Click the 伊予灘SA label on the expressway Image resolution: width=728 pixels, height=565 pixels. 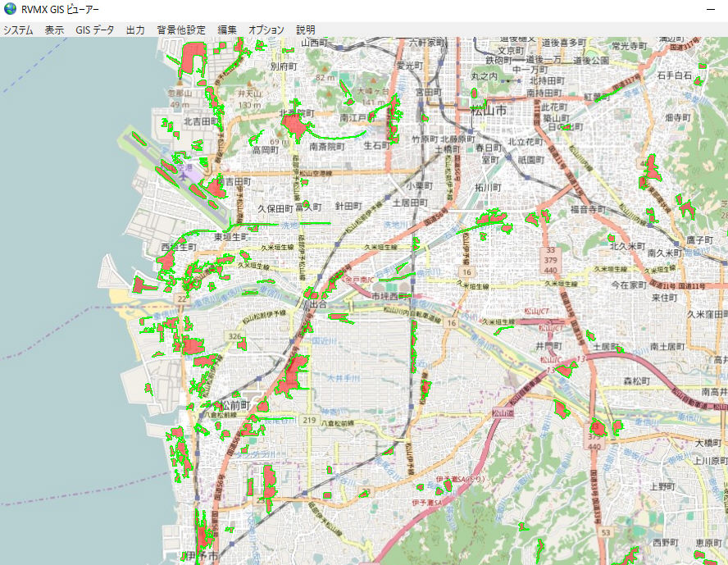point(427,501)
